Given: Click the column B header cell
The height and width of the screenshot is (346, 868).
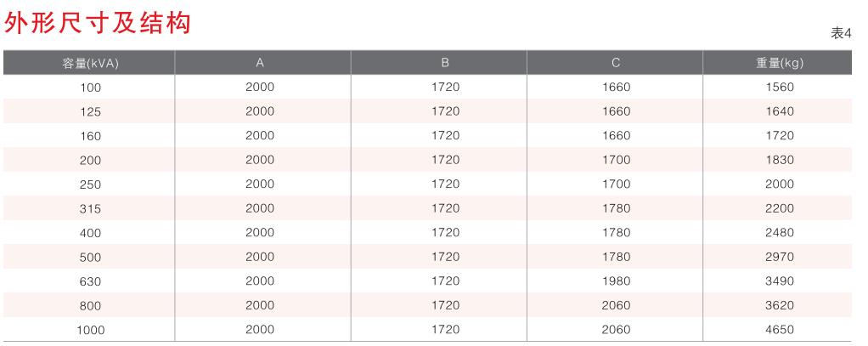Looking at the screenshot, I should click(445, 63).
